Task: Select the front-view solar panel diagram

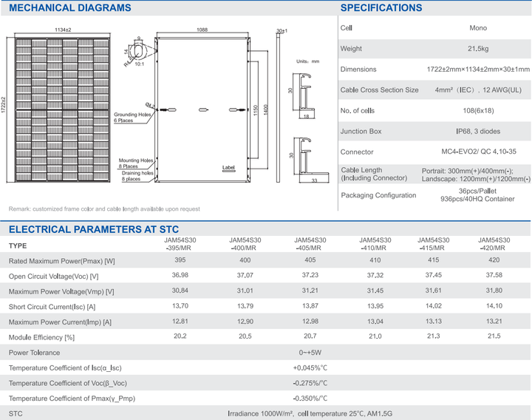Action: click(62, 109)
